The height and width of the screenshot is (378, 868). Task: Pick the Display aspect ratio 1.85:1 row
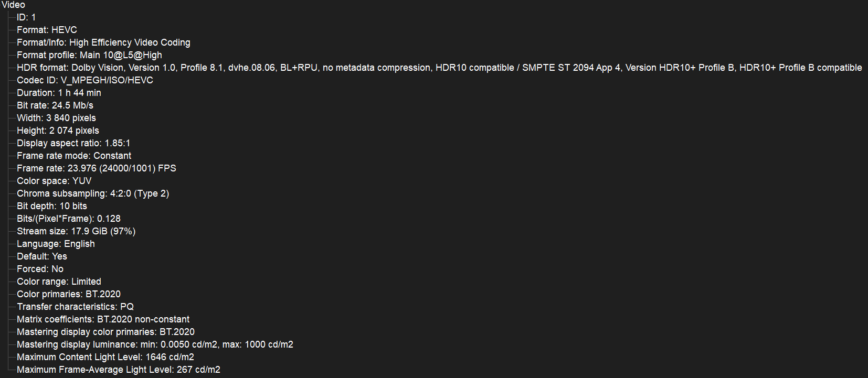[x=73, y=143]
